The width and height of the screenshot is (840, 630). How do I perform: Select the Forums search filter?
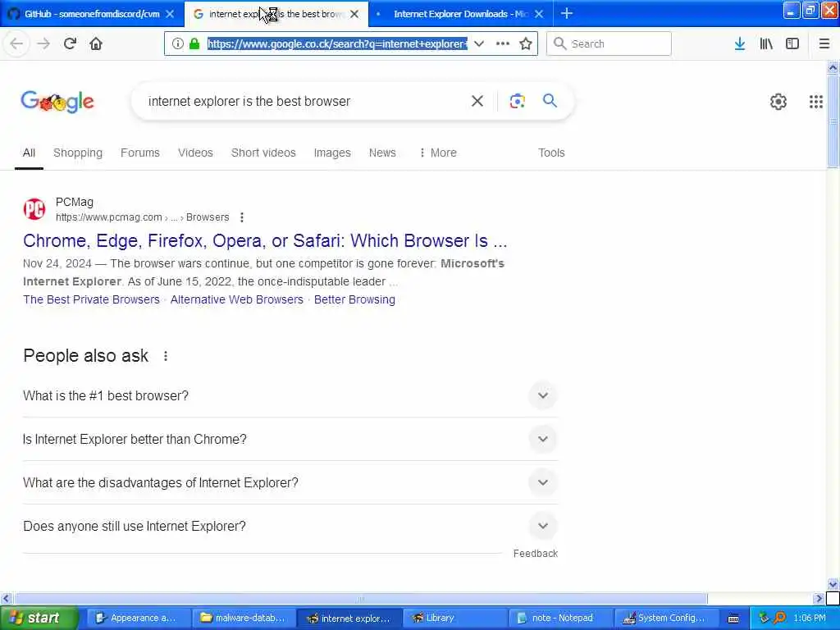click(x=139, y=153)
